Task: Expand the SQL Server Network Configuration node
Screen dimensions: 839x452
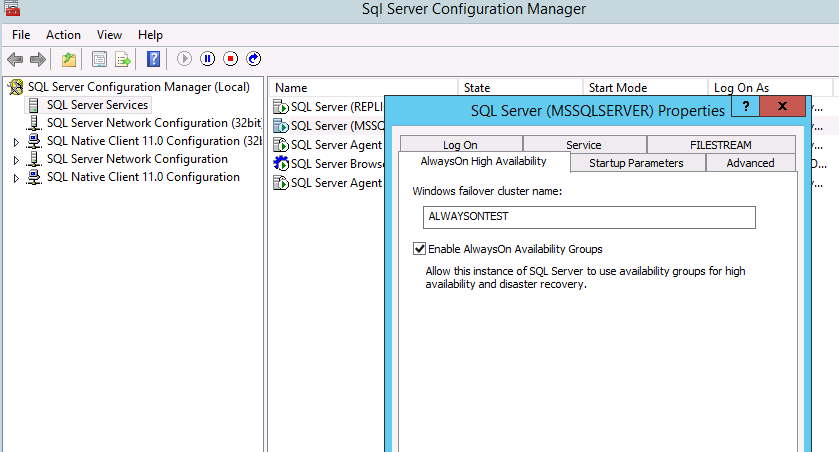Action: click(x=16, y=160)
